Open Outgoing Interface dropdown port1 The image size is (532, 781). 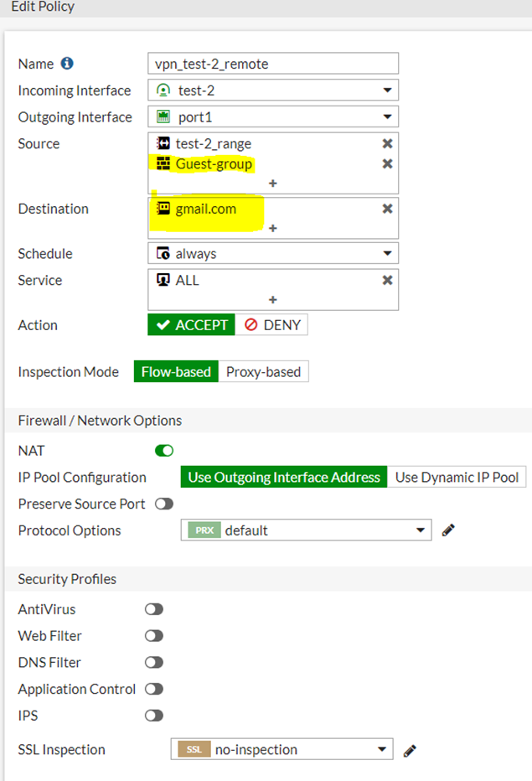(x=272, y=117)
